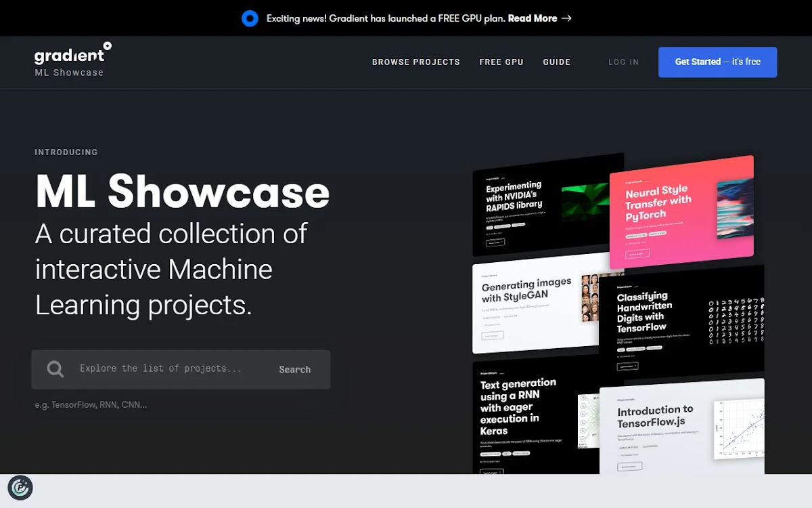Click the Log In link
This screenshot has height=508, width=812.
click(x=623, y=62)
